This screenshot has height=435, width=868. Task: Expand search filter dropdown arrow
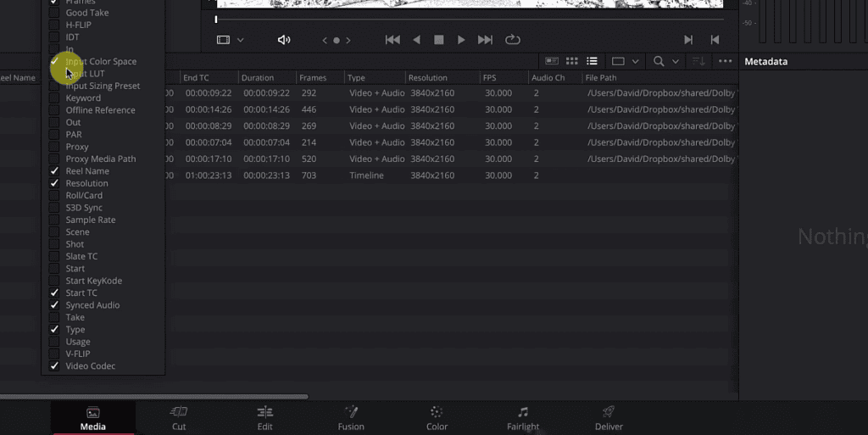coord(676,61)
